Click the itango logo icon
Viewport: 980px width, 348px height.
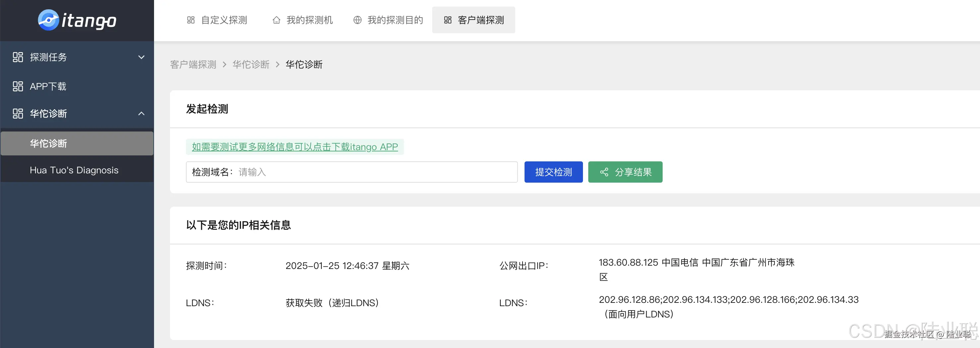point(48,20)
